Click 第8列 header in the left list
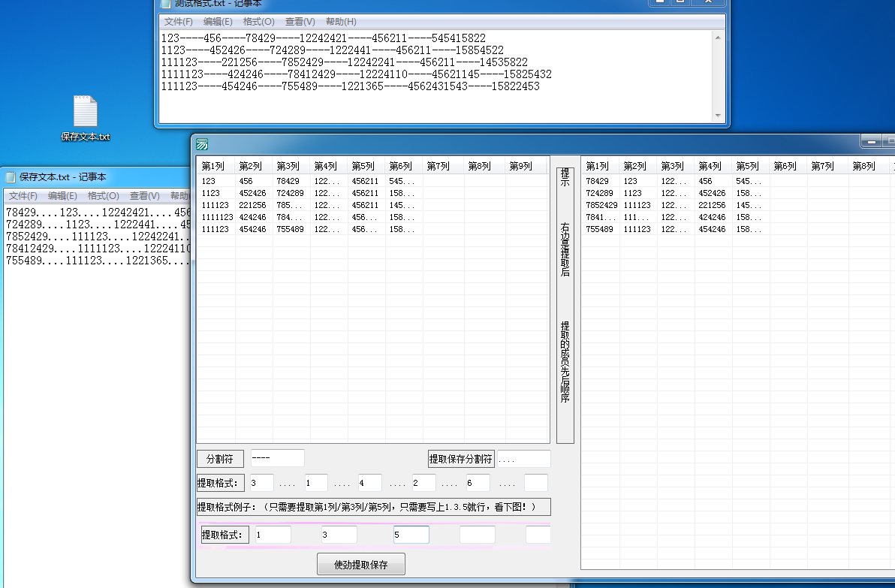 (x=484, y=166)
